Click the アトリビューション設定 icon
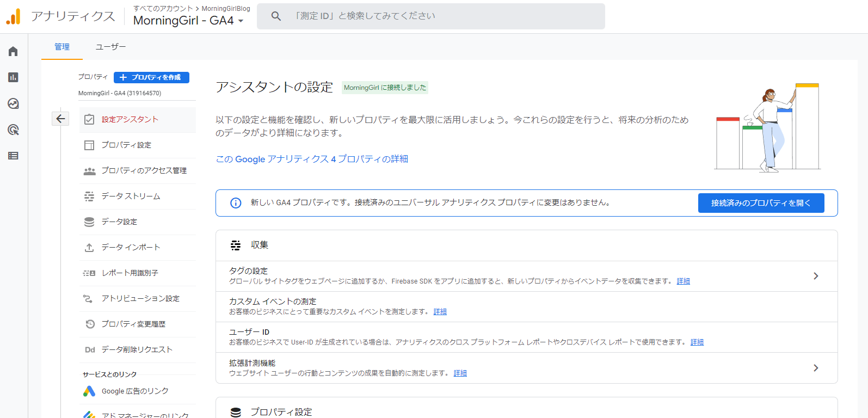Image resolution: width=868 pixels, height=418 pixels. click(88, 299)
